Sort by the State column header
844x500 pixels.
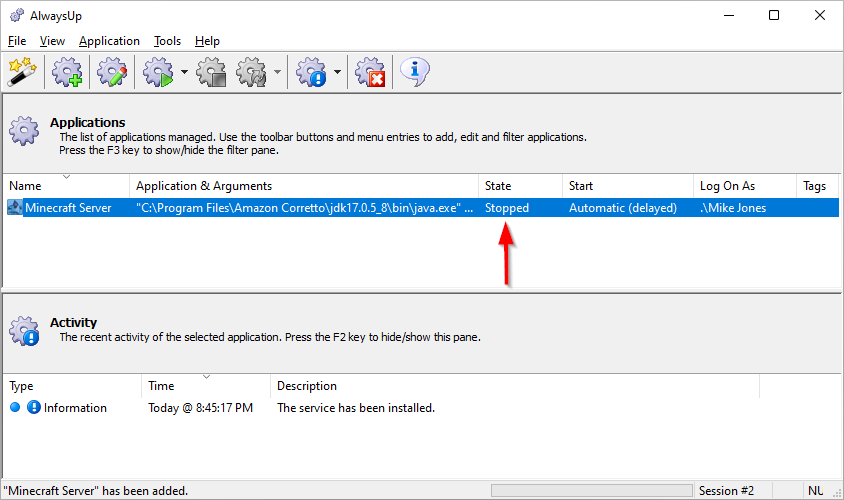click(520, 186)
